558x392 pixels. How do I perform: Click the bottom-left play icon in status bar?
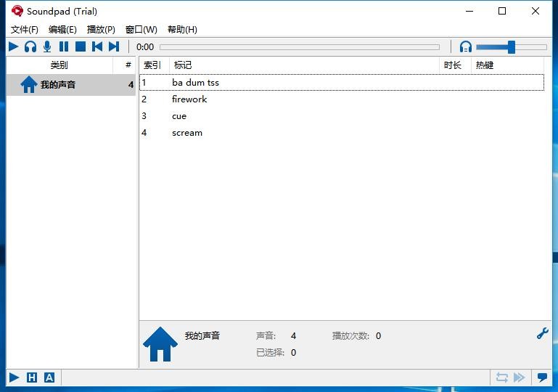pos(15,377)
